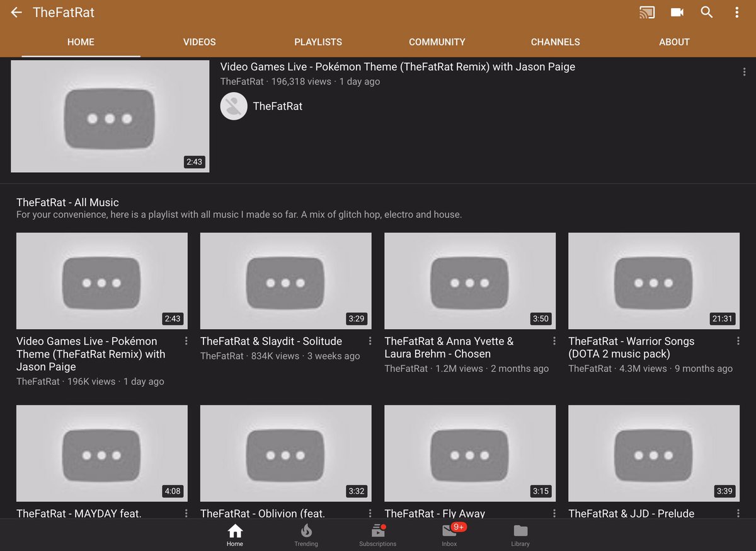
Task: Open the top bar overflow menu
Action: click(x=736, y=12)
